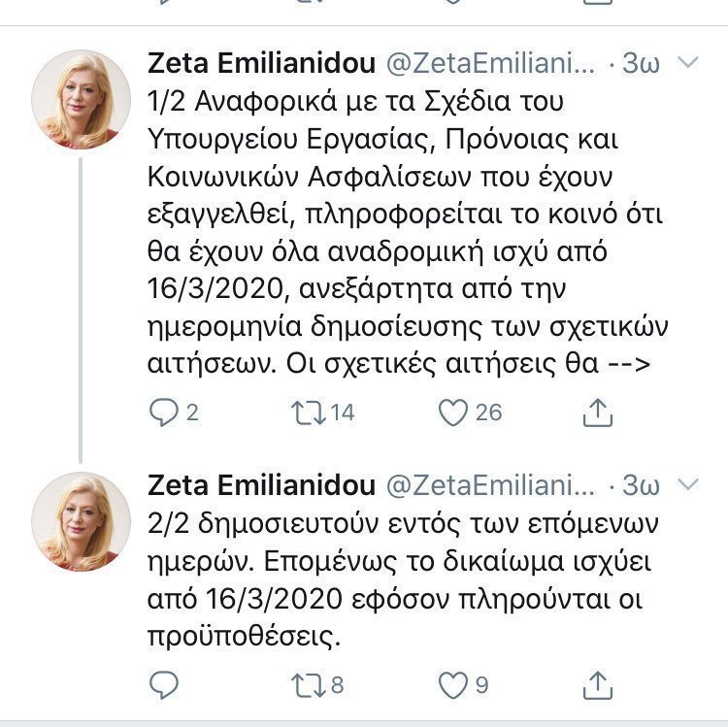The height and width of the screenshot is (727, 728).
Task: Click the 3ω timestamp on first tweet
Action: (641, 63)
